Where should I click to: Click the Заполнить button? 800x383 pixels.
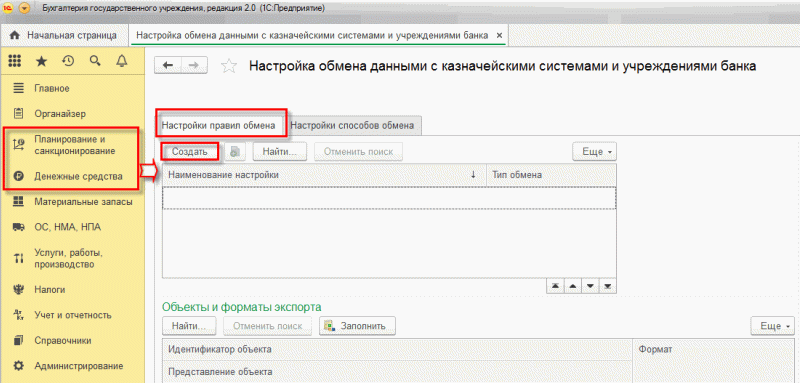coord(358,325)
